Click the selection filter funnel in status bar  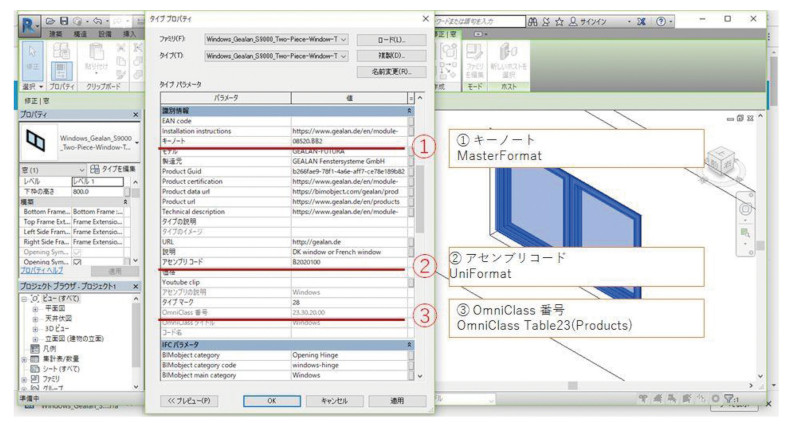(x=729, y=398)
